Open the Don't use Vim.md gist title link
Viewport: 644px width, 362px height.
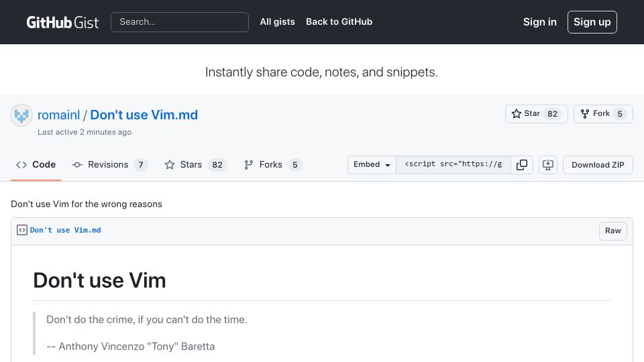[x=144, y=115]
